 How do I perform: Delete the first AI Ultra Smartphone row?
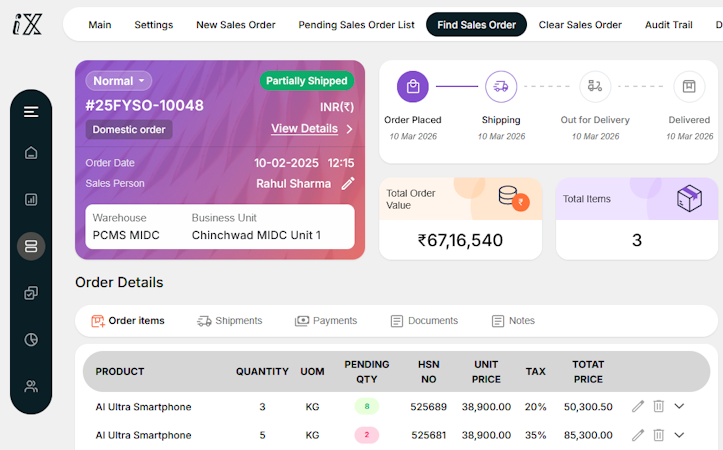coord(658,406)
